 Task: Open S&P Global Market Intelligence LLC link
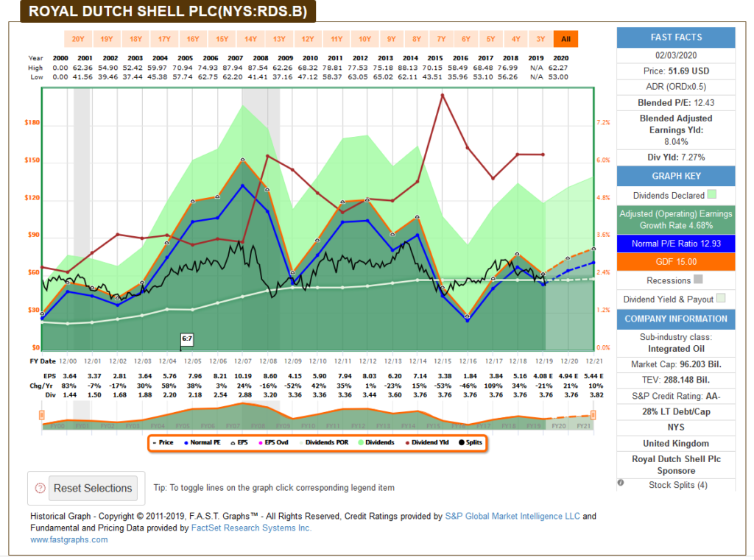click(x=512, y=517)
